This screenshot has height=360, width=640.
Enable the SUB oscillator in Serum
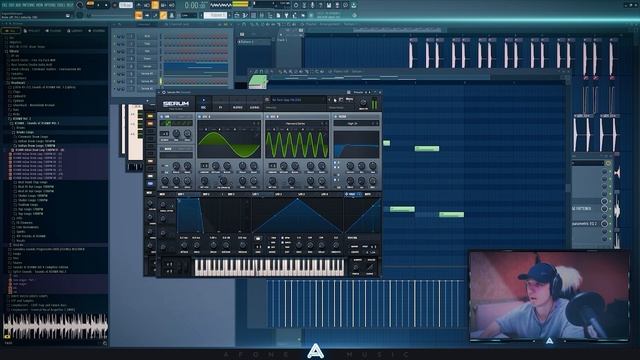162,117
